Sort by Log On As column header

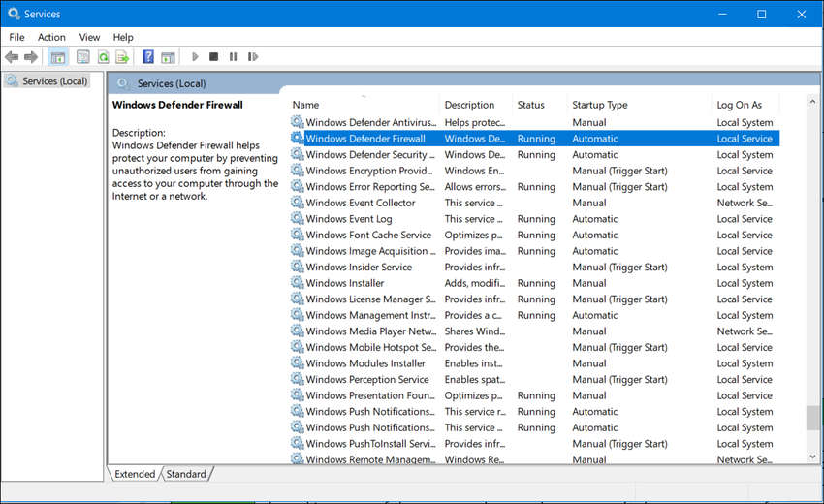[x=745, y=105]
